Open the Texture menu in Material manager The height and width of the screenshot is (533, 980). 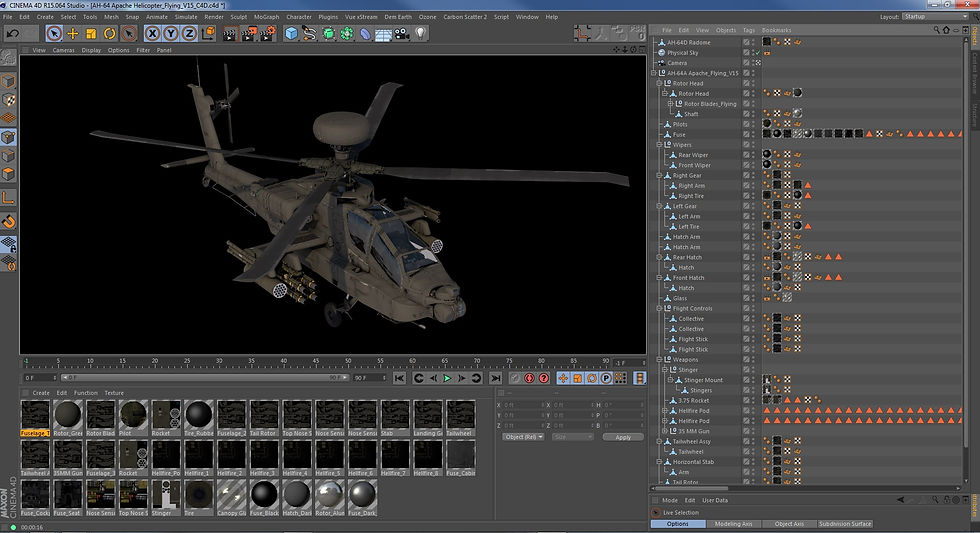click(114, 393)
